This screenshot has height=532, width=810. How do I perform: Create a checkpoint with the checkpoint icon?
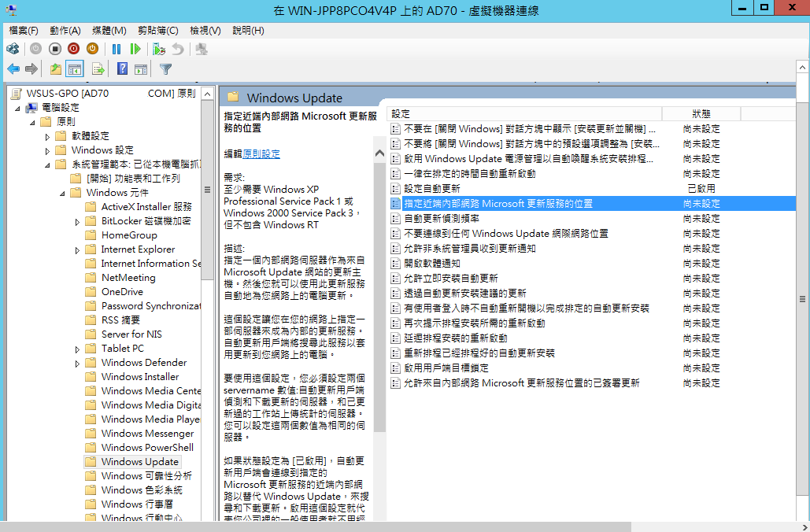click(x=158, y=49)
